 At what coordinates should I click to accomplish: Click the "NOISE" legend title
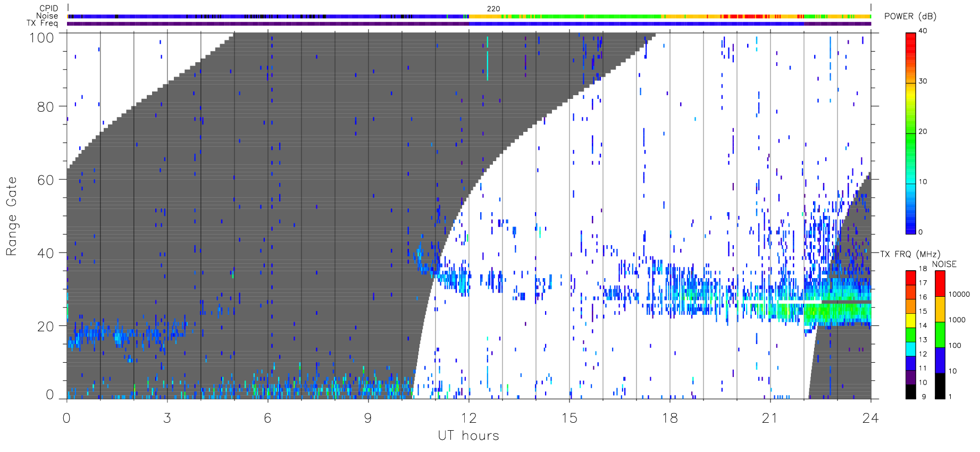(944, 264)
